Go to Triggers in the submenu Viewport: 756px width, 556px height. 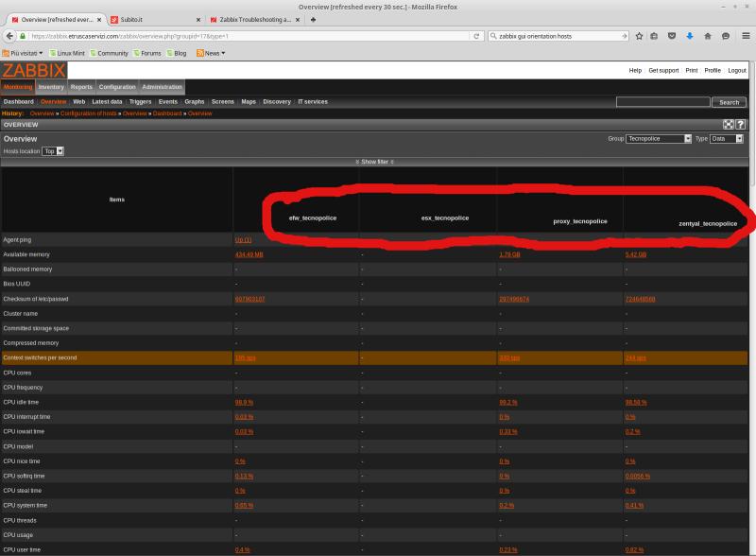pos(140,102)
